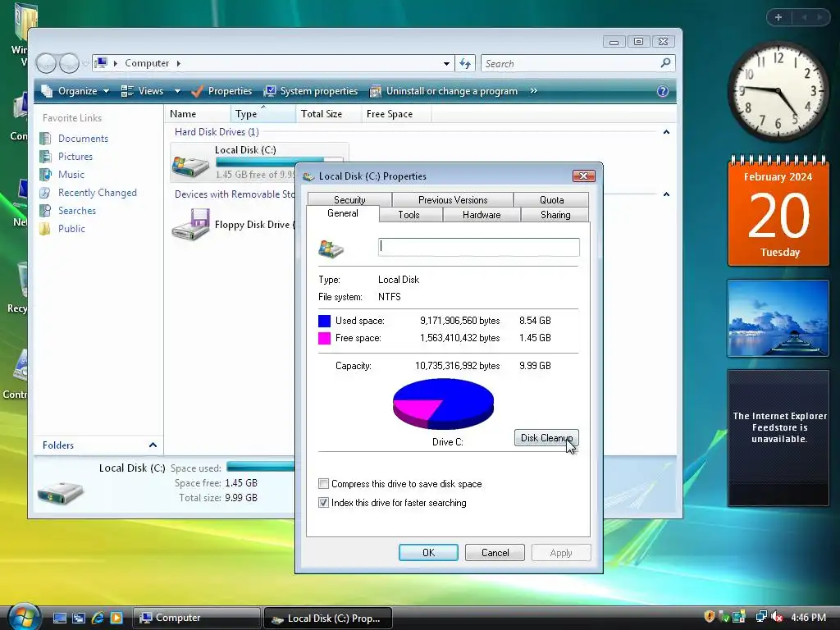The image size is (840, 630).
Task: Enable Compress this drive checkbox
Action: click(x=323, y=484)
